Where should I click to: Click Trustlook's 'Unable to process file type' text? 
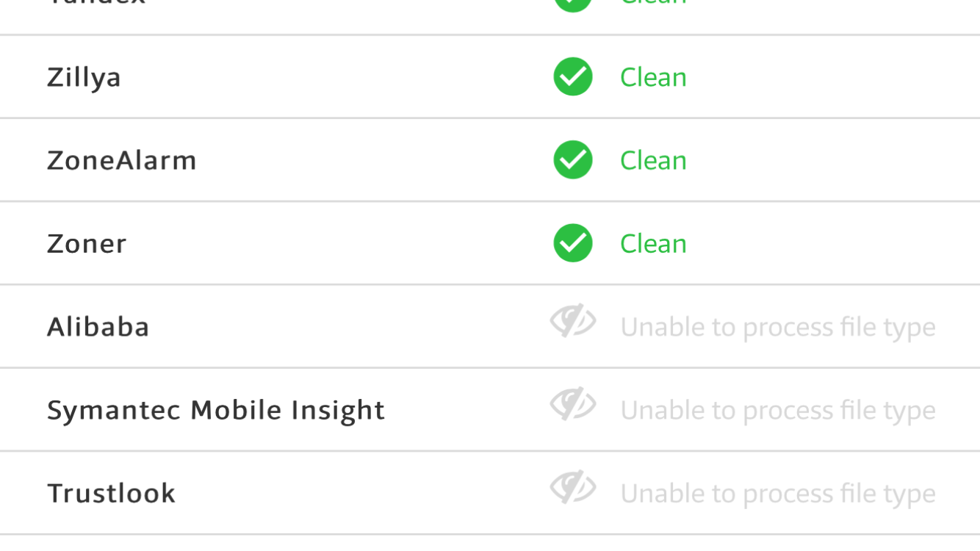tap(778, 494)
